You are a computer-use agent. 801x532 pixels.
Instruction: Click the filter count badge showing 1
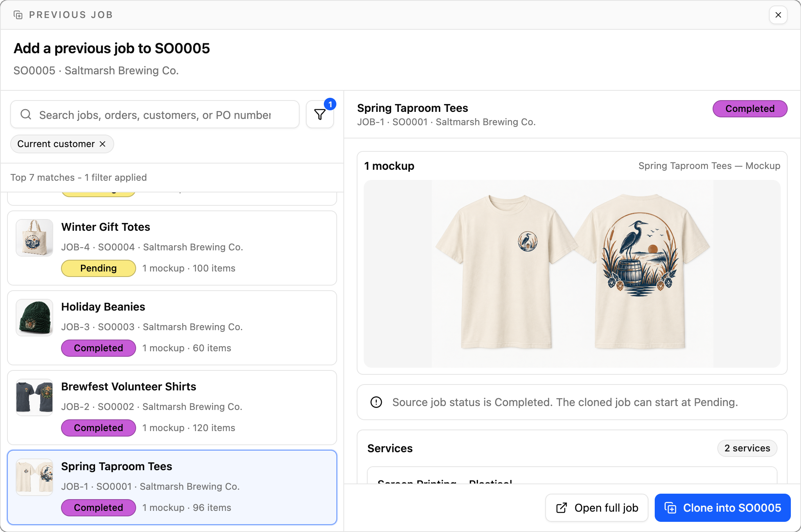tap(330, 104)
